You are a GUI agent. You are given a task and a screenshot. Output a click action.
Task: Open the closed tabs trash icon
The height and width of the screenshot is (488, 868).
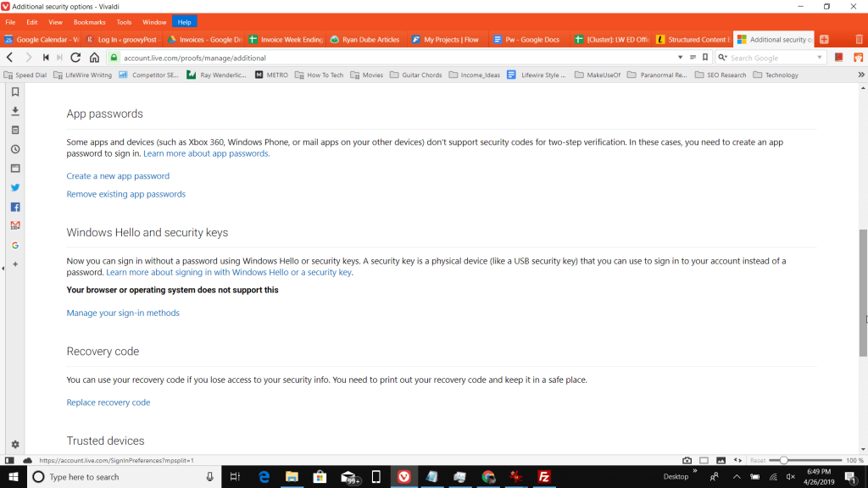(x=859, y=39)
